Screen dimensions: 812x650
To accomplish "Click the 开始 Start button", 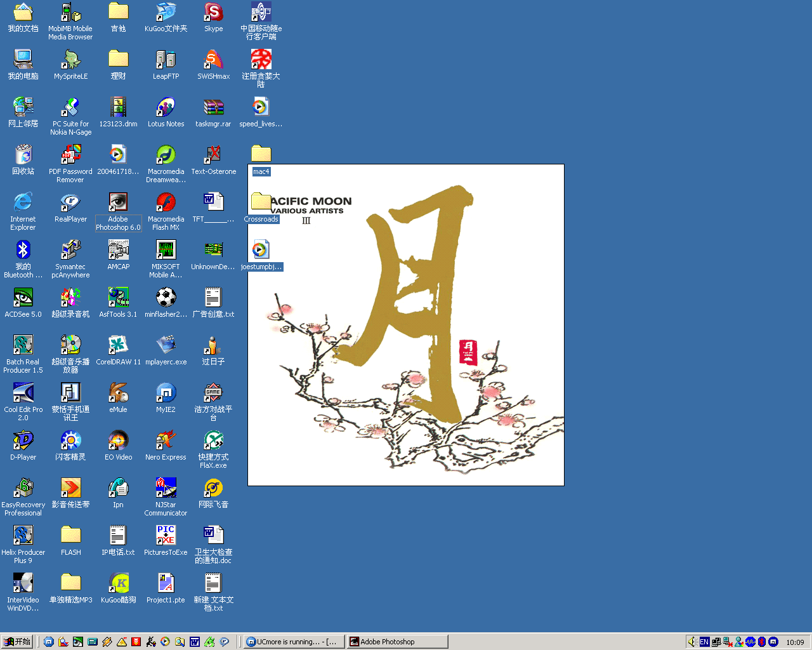I will click(x=17, y=642).
